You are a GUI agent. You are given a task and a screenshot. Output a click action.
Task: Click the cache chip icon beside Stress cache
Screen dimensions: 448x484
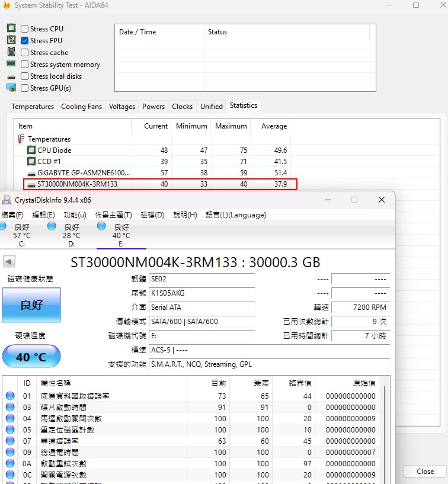[x=11, y=52]
